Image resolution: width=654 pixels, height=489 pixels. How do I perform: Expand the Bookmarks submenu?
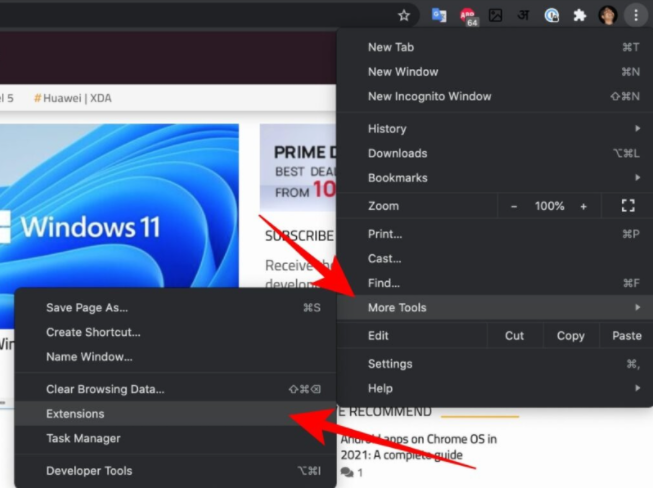pyautogui.click(x=495, y=178)
